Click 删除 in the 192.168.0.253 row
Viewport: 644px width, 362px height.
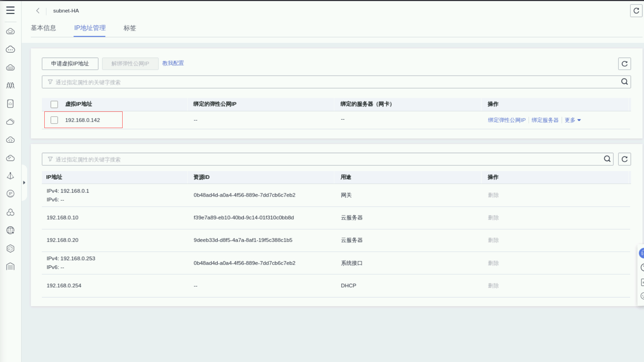point(493,263)
